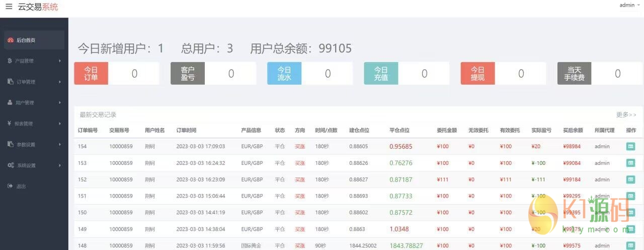Click the logout icon beside 退出

tap(10, 186)
